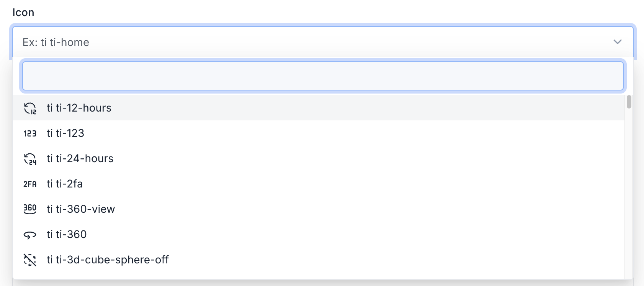Image resolution: width=644 pixels, height=286 pixels.
Task: Collapse the Icon dropdown chevron
Action: [x=617, y=42]
